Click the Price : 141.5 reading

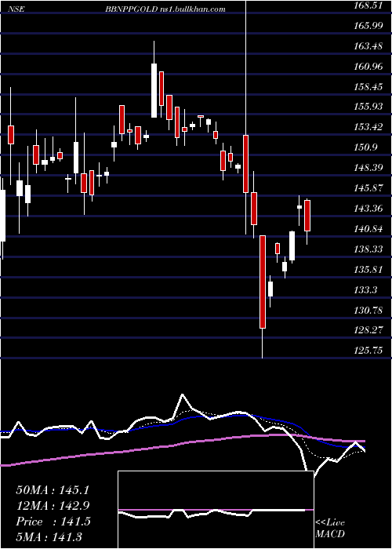(53, 522)
